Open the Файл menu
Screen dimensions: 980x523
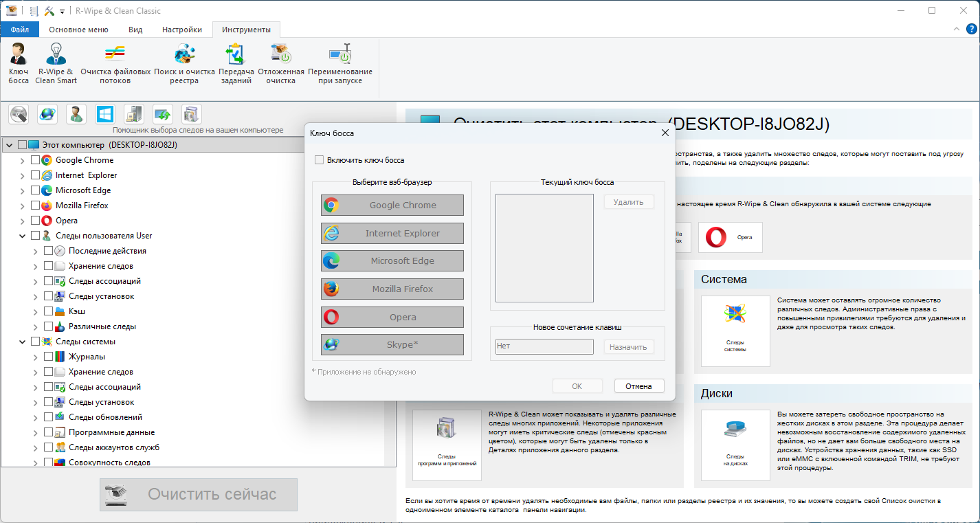coord(20,30)
